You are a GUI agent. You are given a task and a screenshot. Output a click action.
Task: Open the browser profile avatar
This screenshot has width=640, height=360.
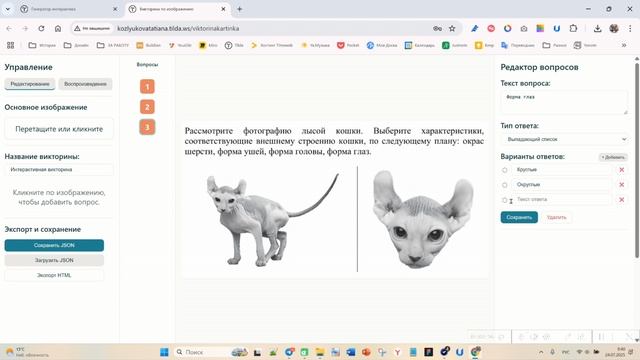point(614,29)
